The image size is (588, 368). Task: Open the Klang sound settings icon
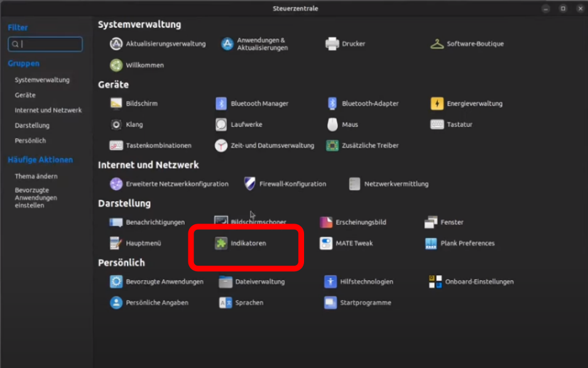coord(116,124)
